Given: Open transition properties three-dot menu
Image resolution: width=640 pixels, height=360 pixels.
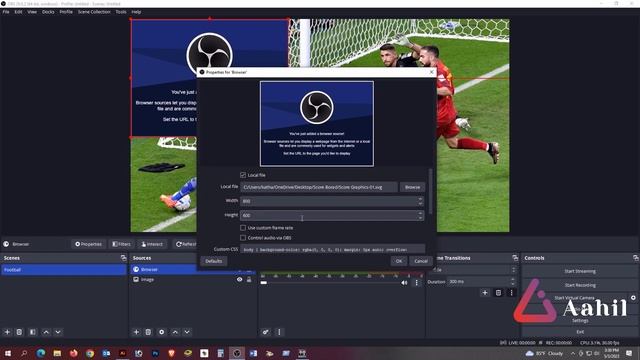Looking at the screenshot, I should click(511, 293).
